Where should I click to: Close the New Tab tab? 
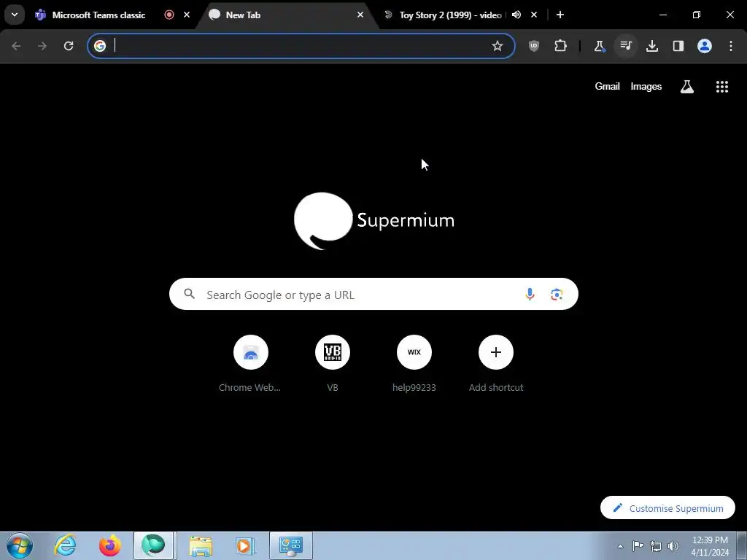[x=360, y=15]
